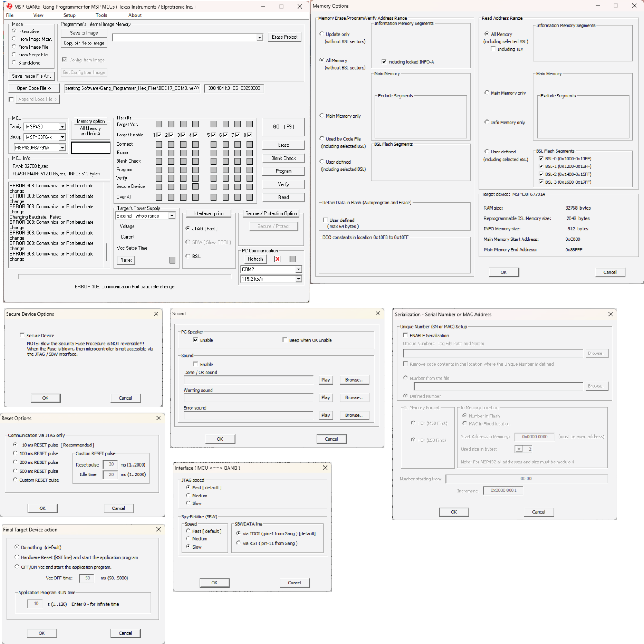The height and width of the screenshot is (644, 644).
Task: Click Browse for Error sound
Action: point(354,416)
